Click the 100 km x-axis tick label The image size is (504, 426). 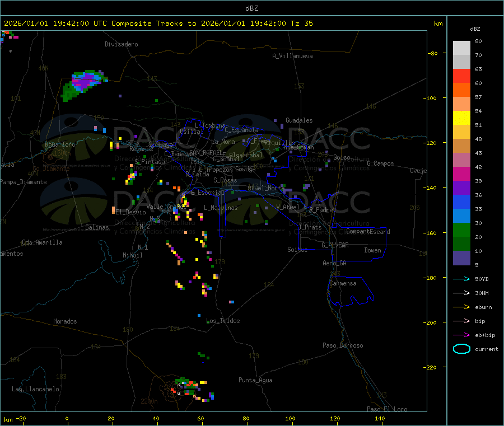[x=290, y=419]
